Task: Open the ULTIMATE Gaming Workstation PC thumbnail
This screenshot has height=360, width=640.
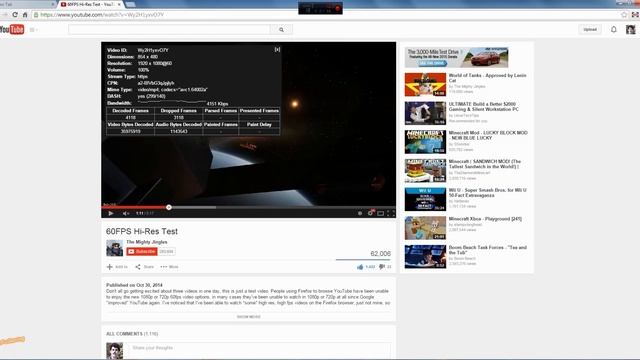Action: tap(425, 113)
